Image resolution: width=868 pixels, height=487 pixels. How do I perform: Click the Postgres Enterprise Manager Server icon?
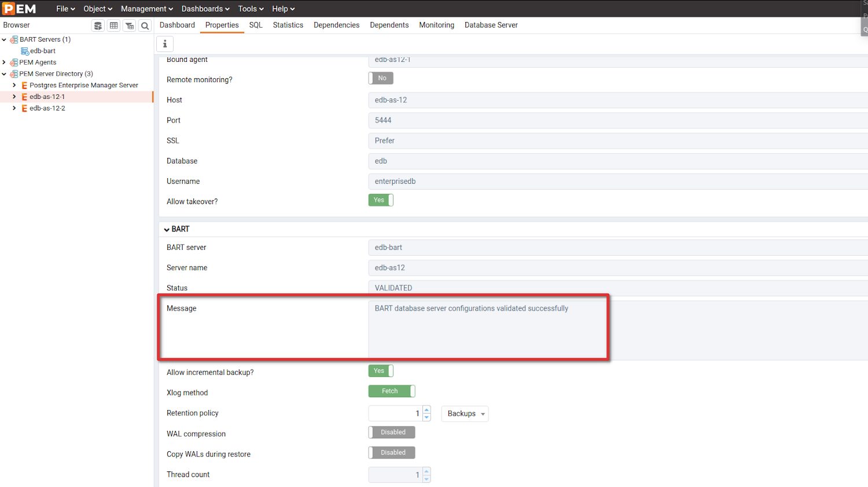24,86
